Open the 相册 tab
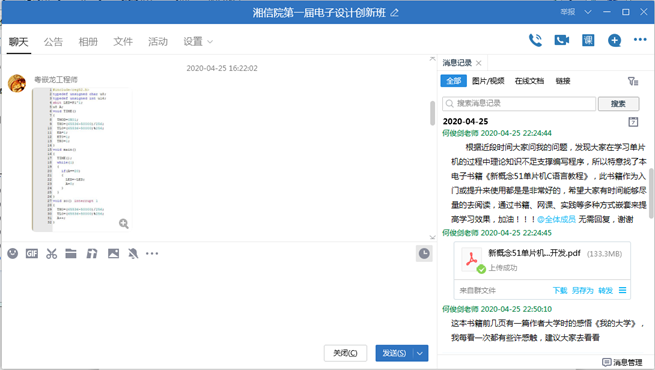The image size is (655, 370). pyautogui.click(x=88, y=42)
